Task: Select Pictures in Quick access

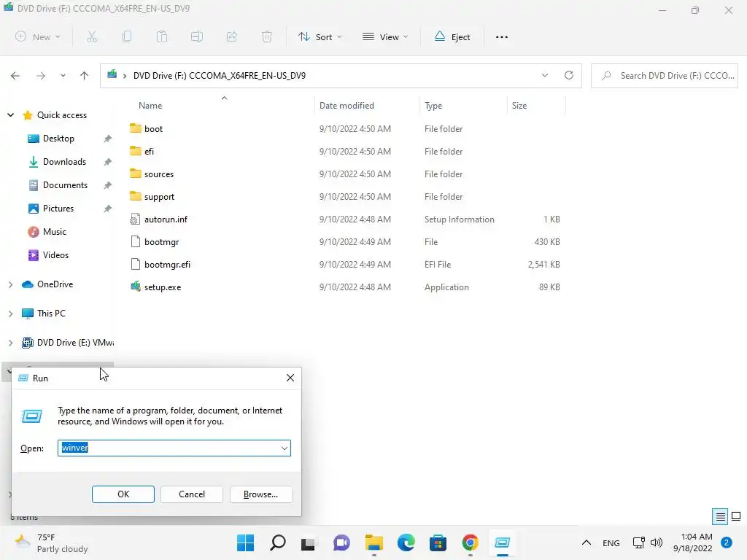Action: point(58,208)
